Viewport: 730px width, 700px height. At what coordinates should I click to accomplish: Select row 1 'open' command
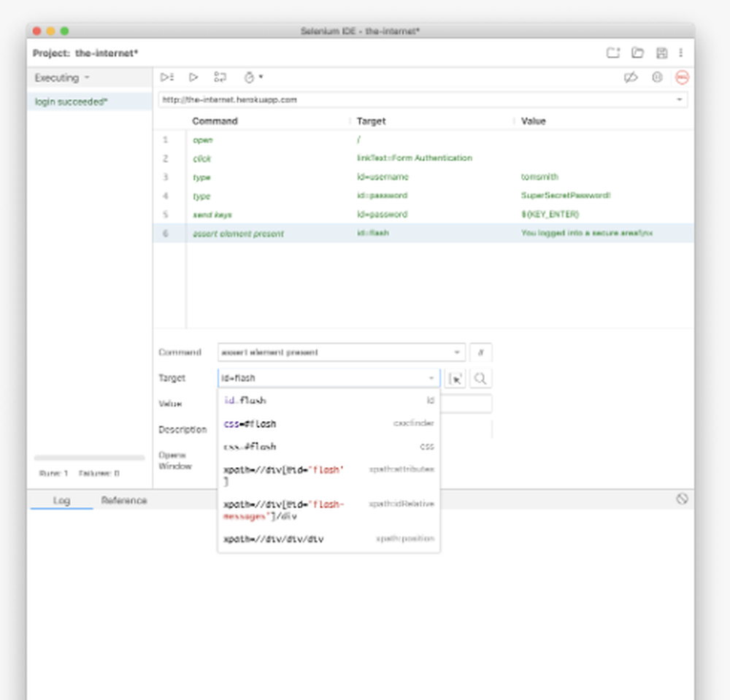click(423, 139)
